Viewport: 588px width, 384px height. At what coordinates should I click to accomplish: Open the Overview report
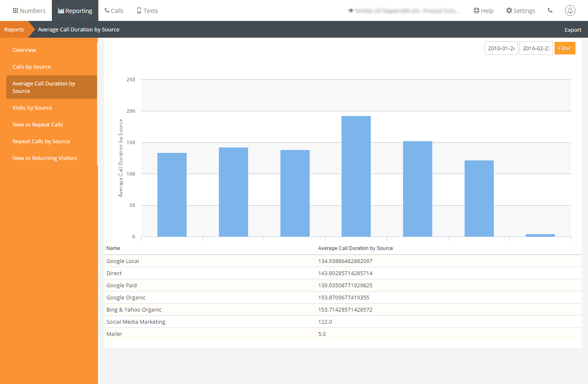pyautogui.click(x=24, y=50)
